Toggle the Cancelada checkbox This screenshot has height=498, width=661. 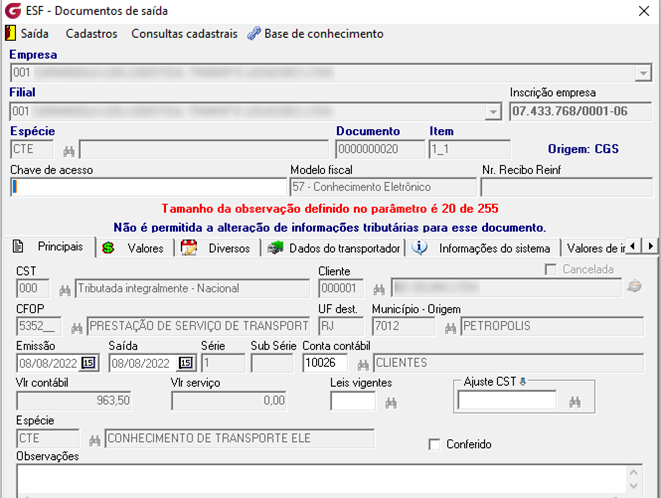(551, 269)
